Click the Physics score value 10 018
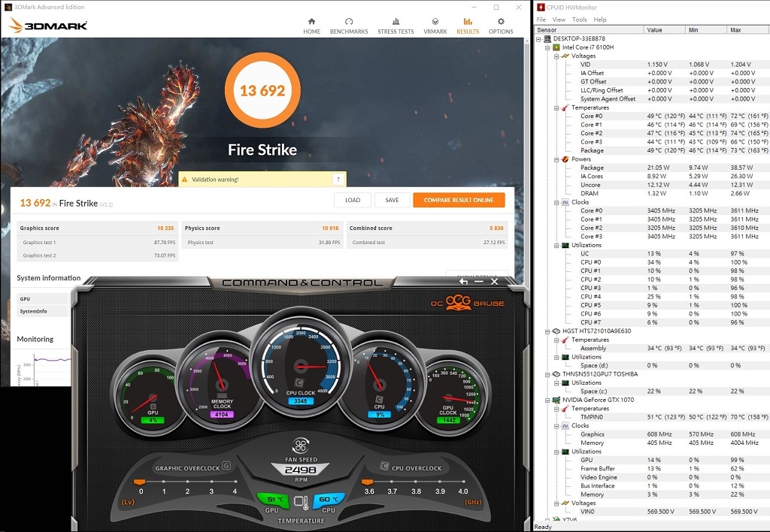Image resolution: width=770 pixels, height=532 pixels. coord(330,228)
